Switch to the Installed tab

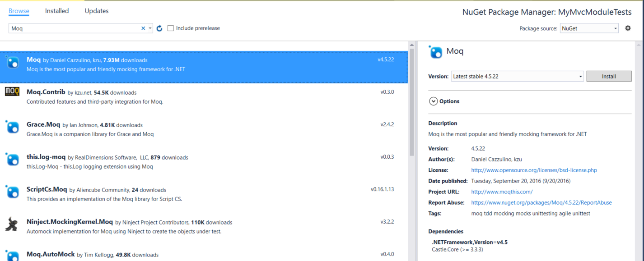(57, 11)
